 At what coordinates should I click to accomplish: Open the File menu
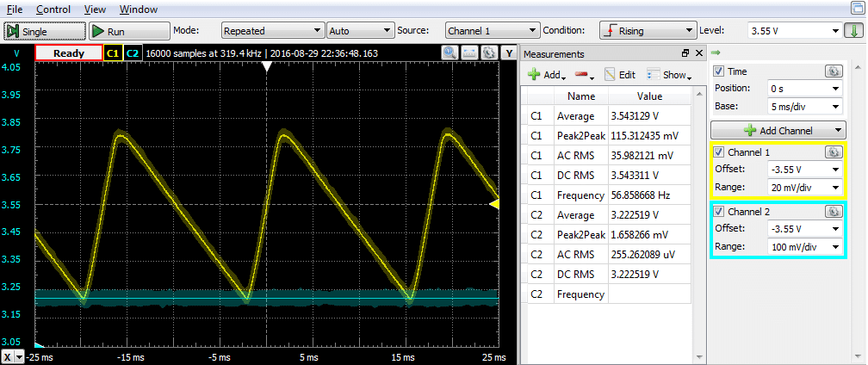(15, 9)
